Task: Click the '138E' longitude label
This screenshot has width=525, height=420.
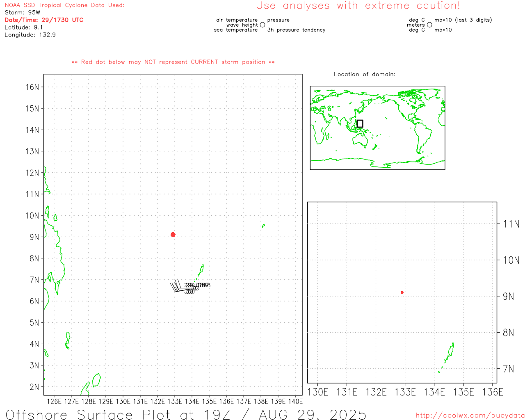Action: tap(261, 402)
